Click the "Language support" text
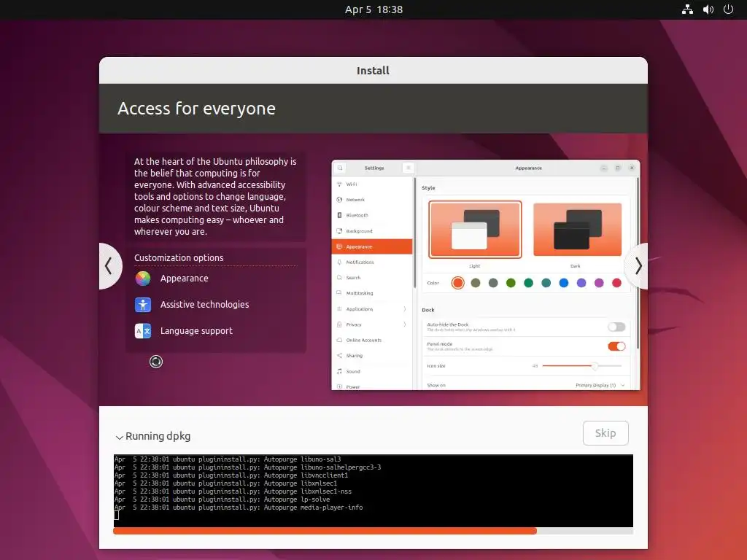 196,331
